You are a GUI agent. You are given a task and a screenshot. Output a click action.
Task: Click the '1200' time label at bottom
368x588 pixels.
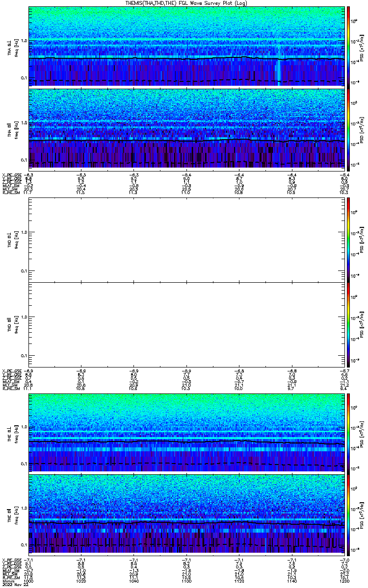pyautogui.click(x=344, y=581)
